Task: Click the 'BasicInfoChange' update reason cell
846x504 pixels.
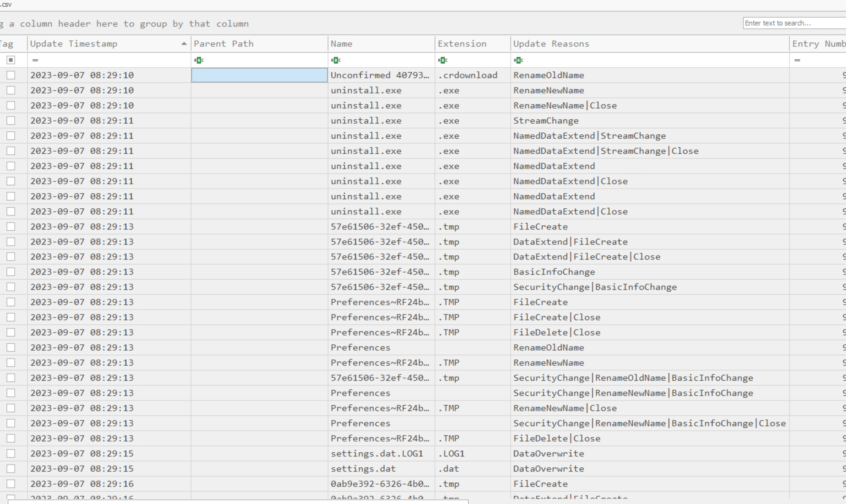Action: click(x=650, y=272)
